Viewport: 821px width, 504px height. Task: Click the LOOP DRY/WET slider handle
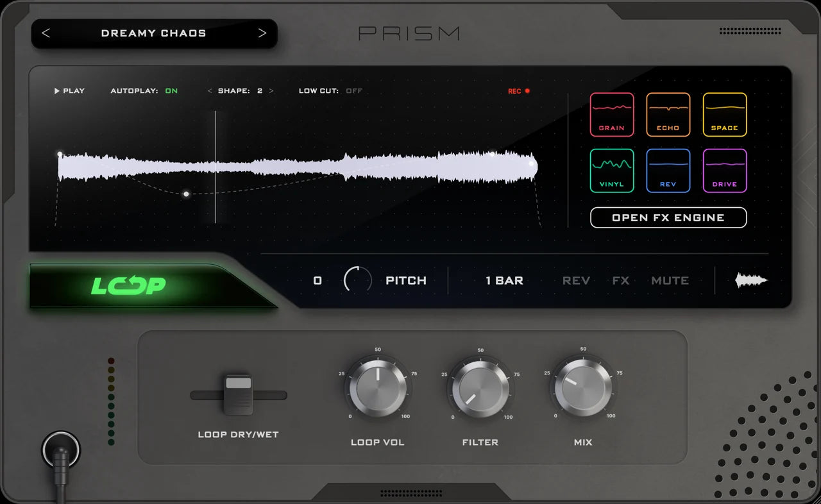[x=239, y=394]
